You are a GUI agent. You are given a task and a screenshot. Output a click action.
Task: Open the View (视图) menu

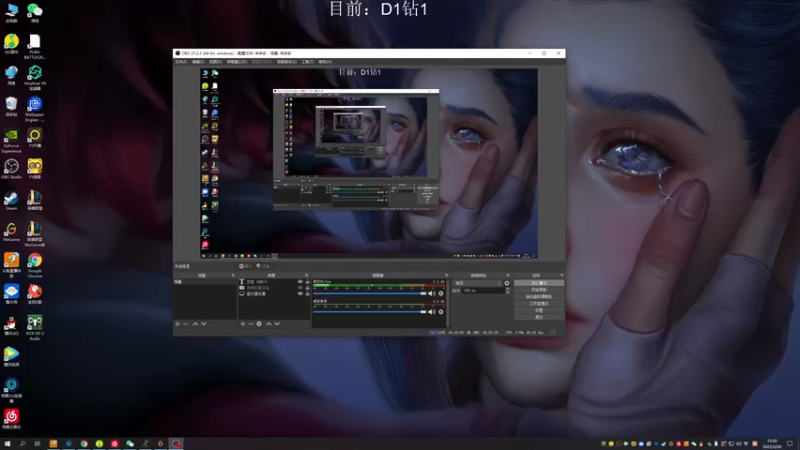click(215, 62)
